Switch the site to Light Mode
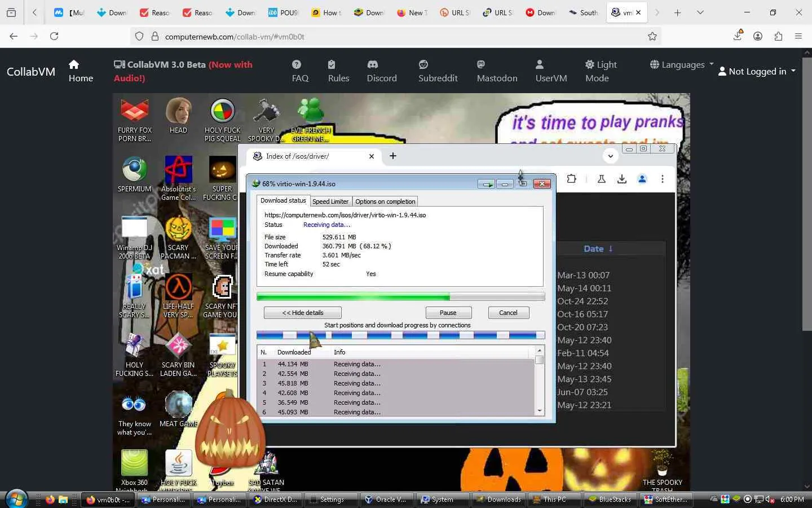 (601, 71)
